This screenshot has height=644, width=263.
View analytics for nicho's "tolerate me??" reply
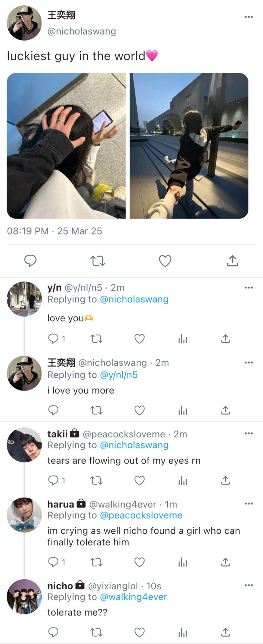(183, 632)
